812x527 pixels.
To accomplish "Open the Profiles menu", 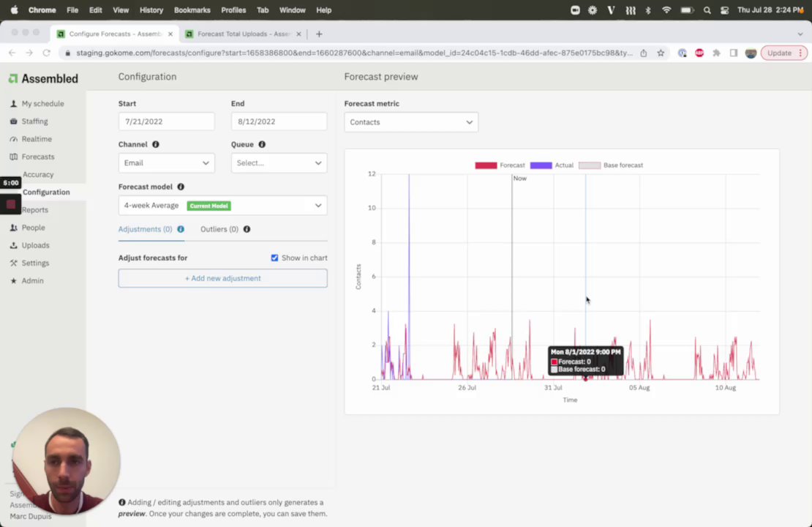I will tap(233, 10).
